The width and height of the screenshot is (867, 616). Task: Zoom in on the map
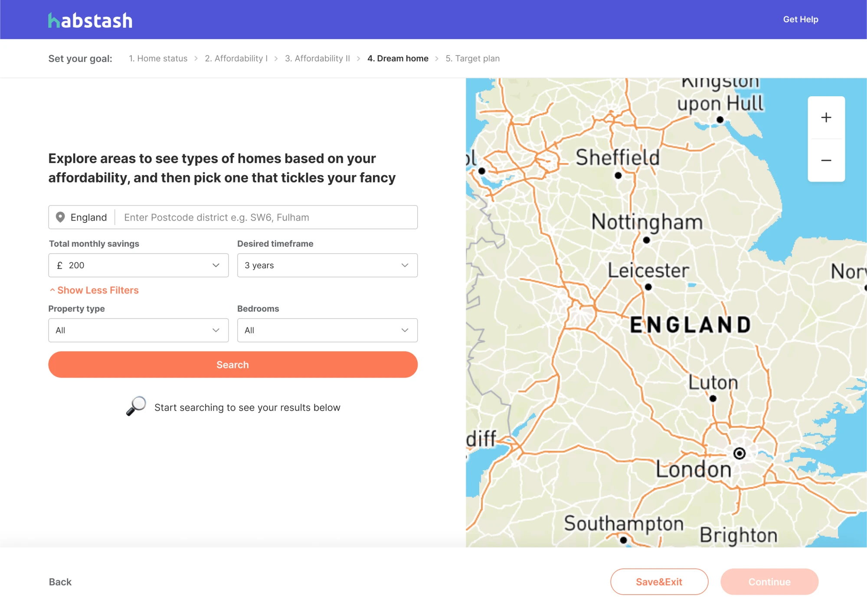pyautogui.click(x=826, y=117)
